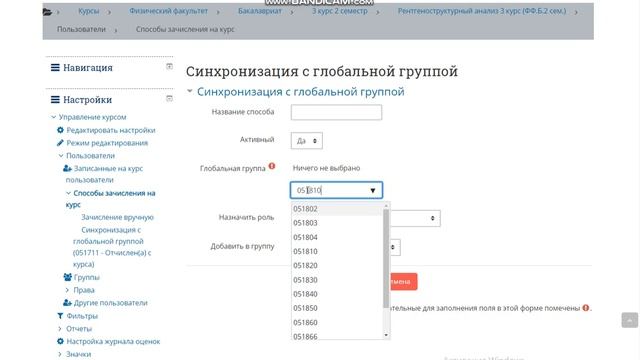Screen dimensions: 640x360
Task: Open the home folder breadcrumb icon
Action: click(x=47, y=12)
